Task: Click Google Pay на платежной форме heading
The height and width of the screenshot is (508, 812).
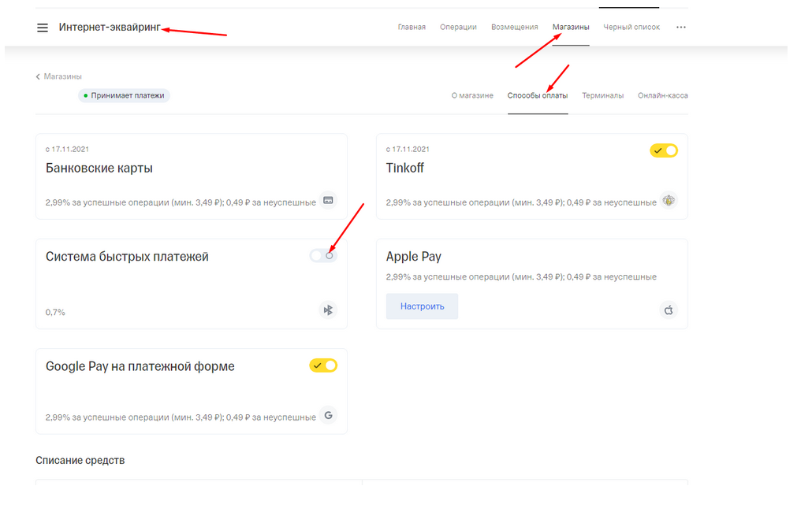Action: pyautogui.click(x=140, y=366)
